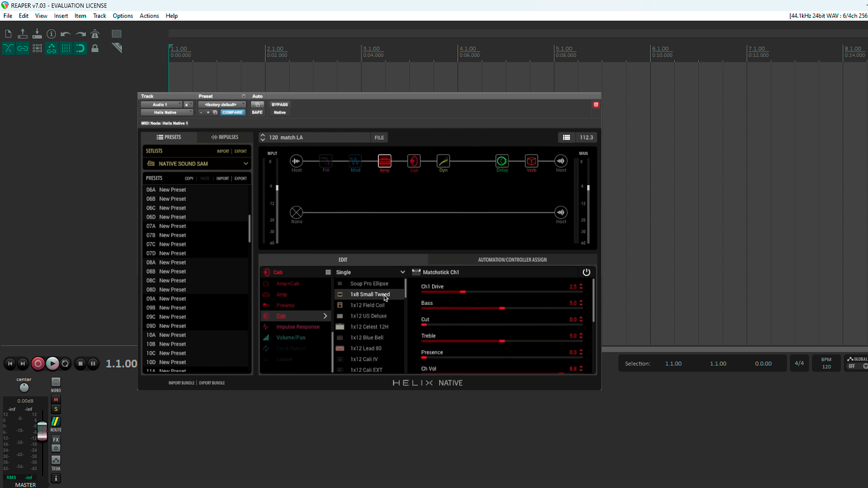Toggle envelope points move with items
The image size is (868, 488).
point(51,48)
